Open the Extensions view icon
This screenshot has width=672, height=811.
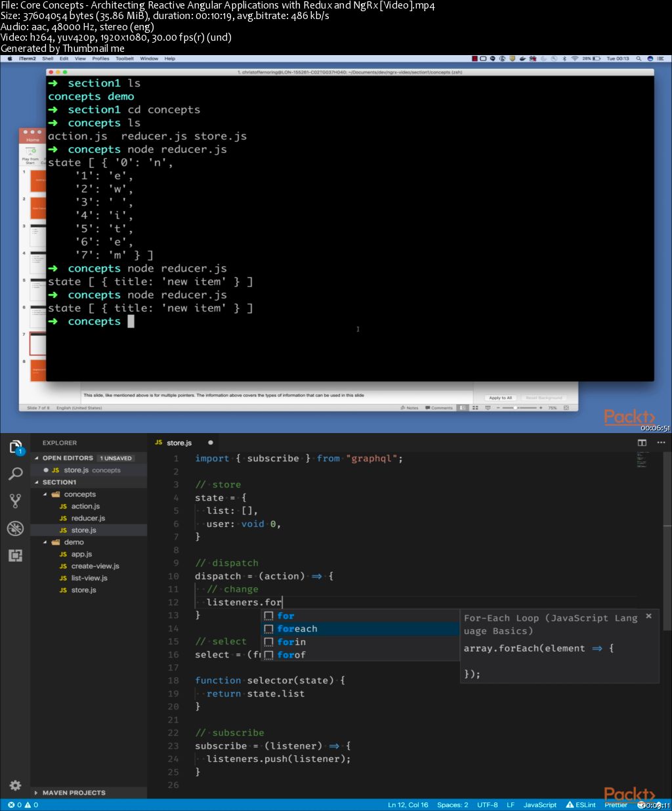coord(15,556)
